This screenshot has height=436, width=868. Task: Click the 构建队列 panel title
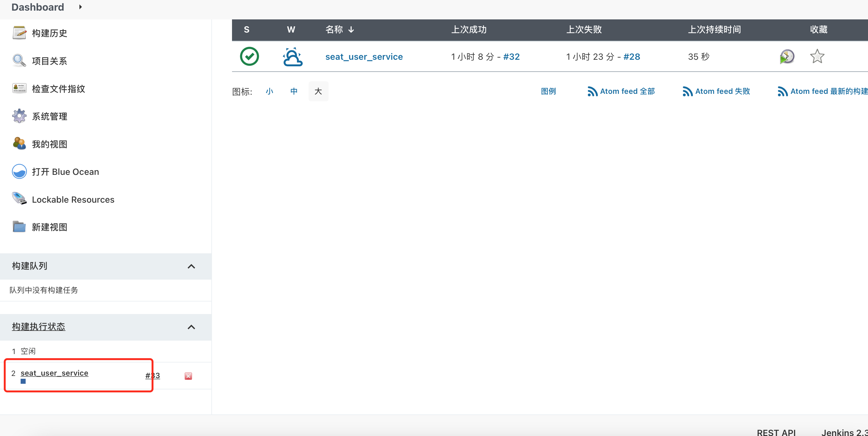pyautogui.click(x=30, y=266)
